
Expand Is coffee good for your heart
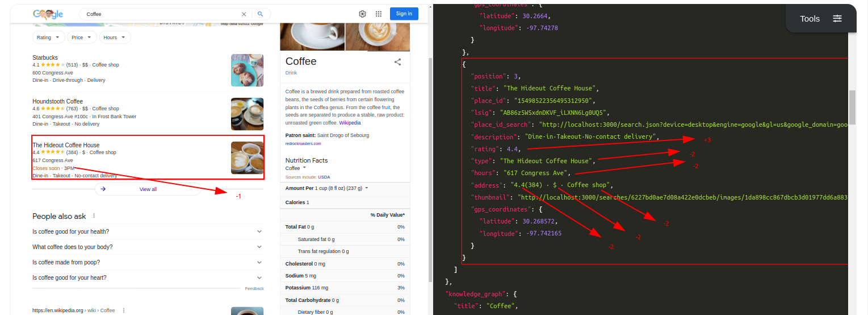pos(148,277)
